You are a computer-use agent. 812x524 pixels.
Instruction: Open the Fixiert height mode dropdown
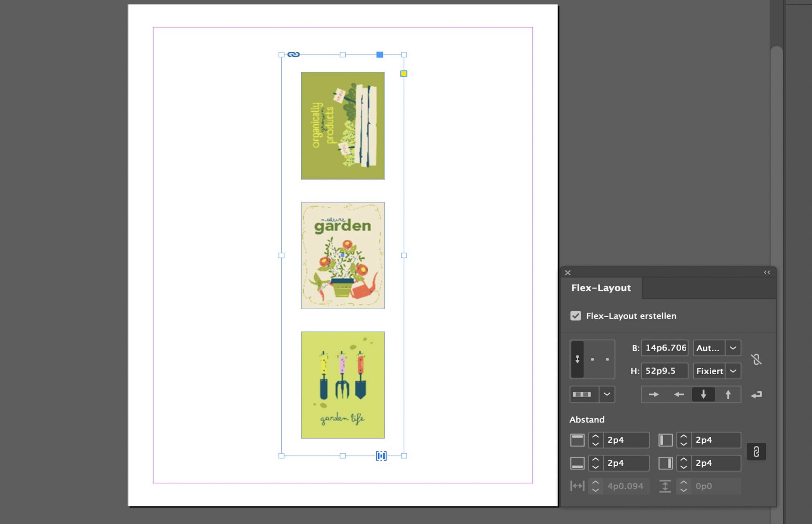click(733, 371)
